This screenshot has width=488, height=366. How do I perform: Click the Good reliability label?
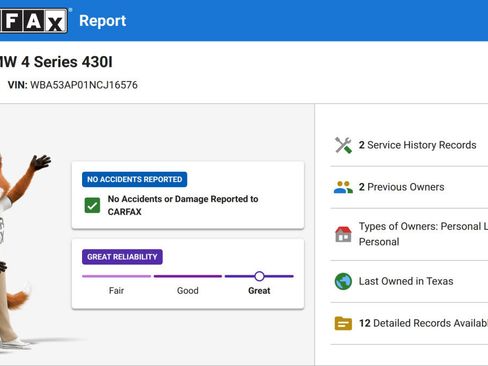(188, 291)
